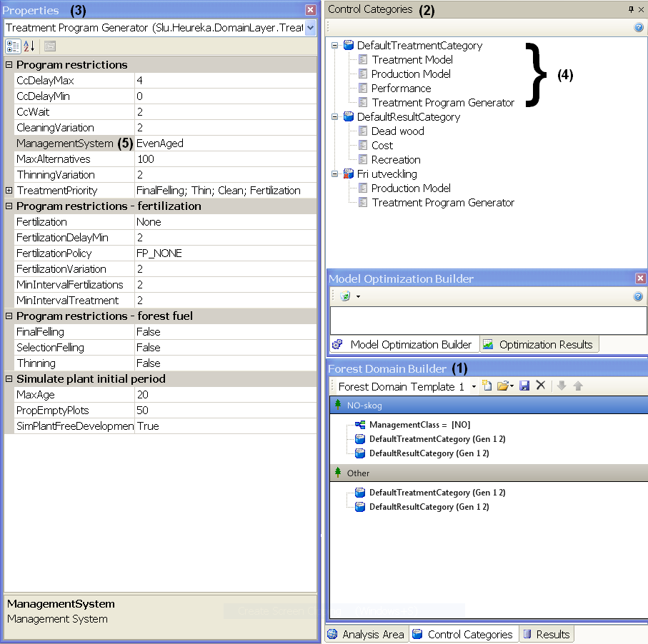Move selected domain item down
648x644 pixels.
click(x=562, y=386)
